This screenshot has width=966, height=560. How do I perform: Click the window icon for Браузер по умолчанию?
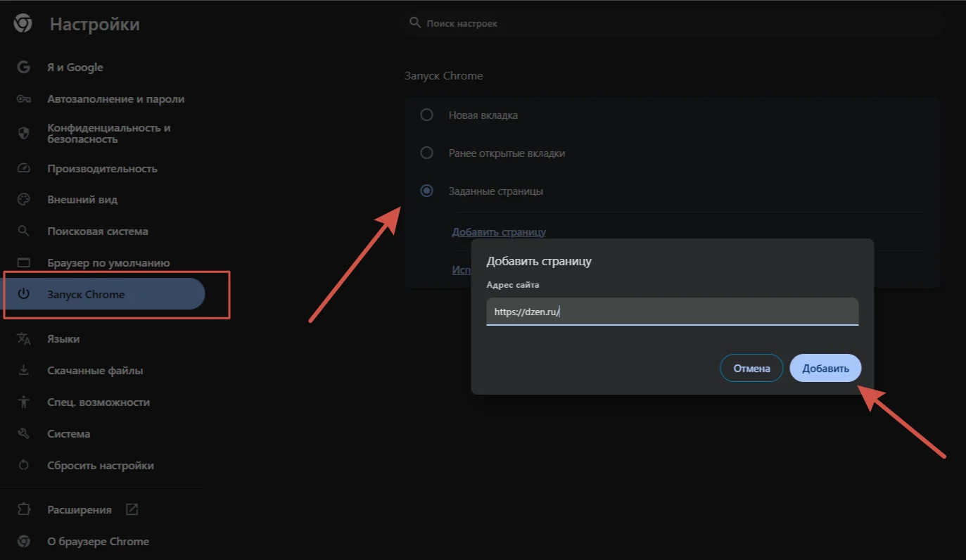click(x=24, y=263)
